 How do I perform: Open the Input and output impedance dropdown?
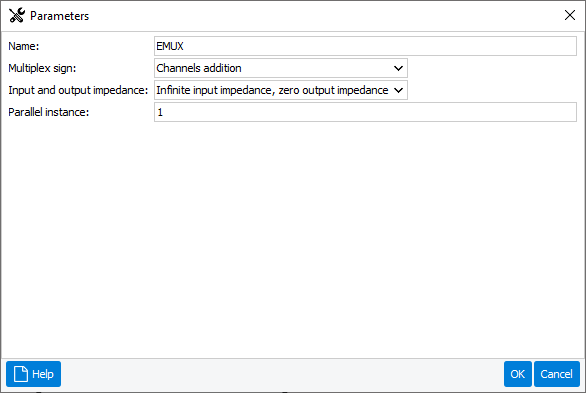[281, 90]
